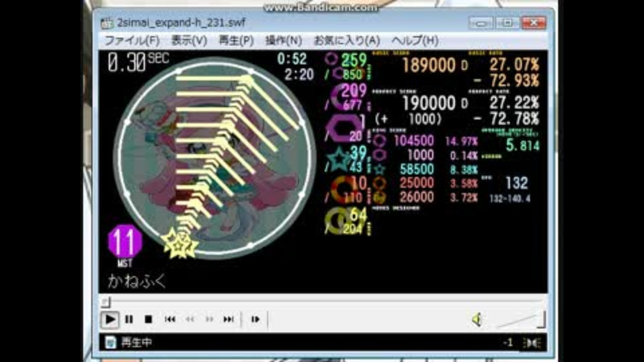Image resolution: width=644 pixels, height=362 pixels.
Task: Click the total time 2:20
Action: click(299, 74)
